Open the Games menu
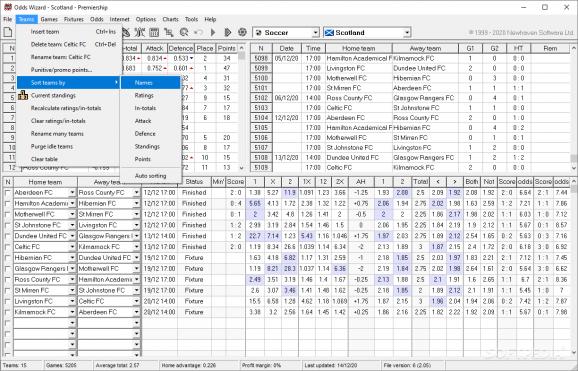The height and width of the screenshot is (371, 578). click(x=49, y=19)
